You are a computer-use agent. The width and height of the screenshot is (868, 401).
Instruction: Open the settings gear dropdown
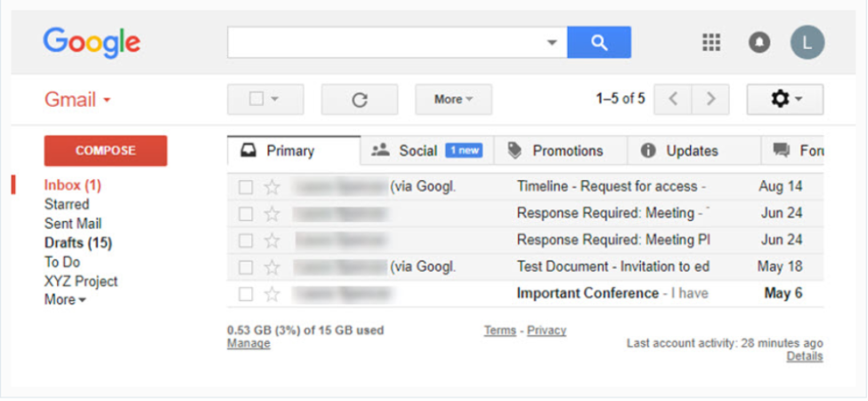(785, 100)
